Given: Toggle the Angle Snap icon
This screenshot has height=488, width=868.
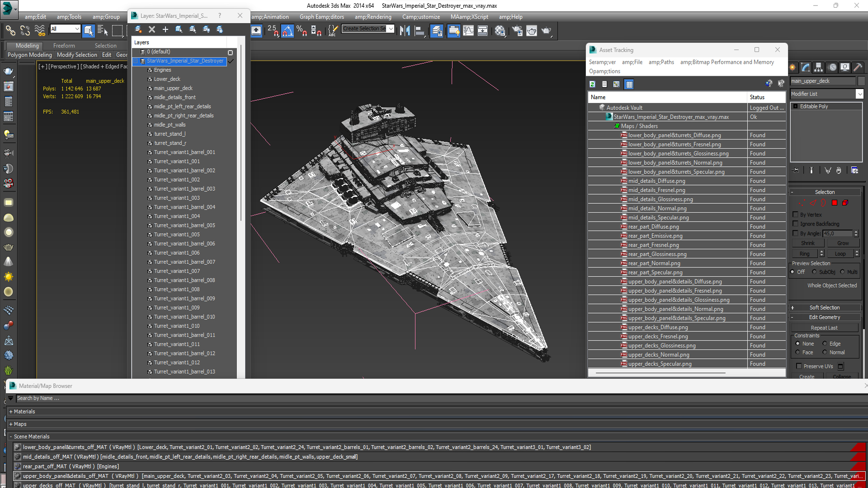Looking at the screenshot, I should coord(287,30).
